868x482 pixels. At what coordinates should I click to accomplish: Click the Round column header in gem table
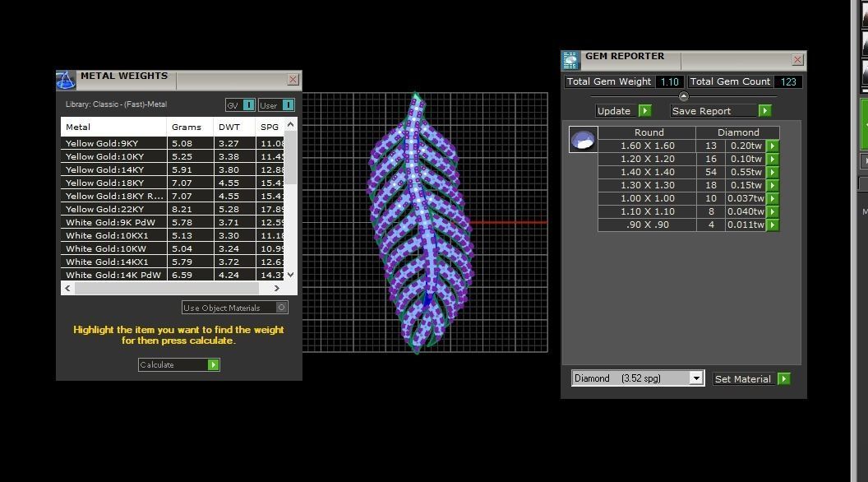tap(647, 132)
